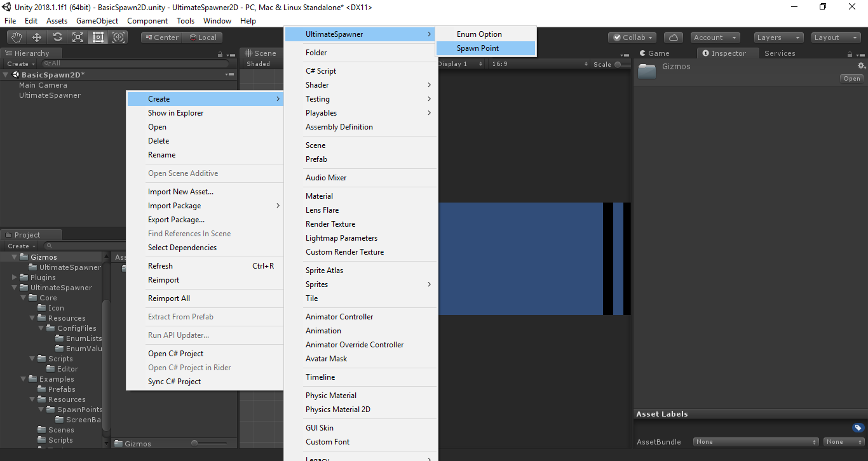This screenshot has height=461, width=868.
Task: Select the Prefabs folder in Project
Action: (57, 389)
